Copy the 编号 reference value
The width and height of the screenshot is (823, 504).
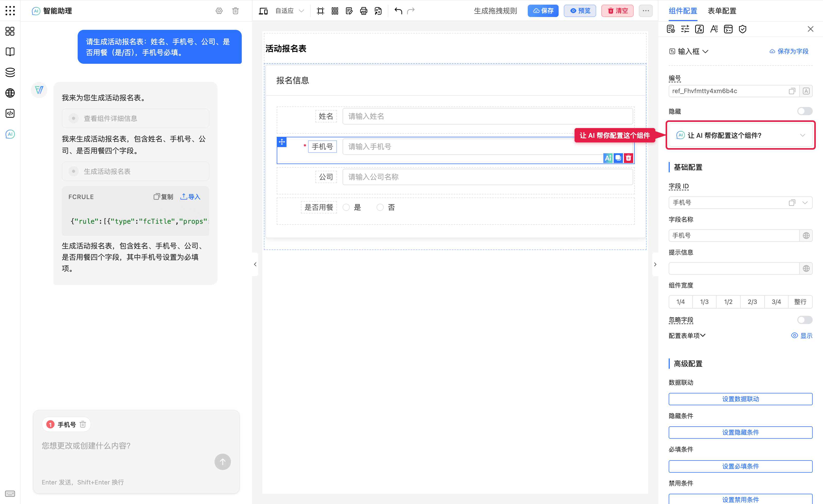pos(792,91)
